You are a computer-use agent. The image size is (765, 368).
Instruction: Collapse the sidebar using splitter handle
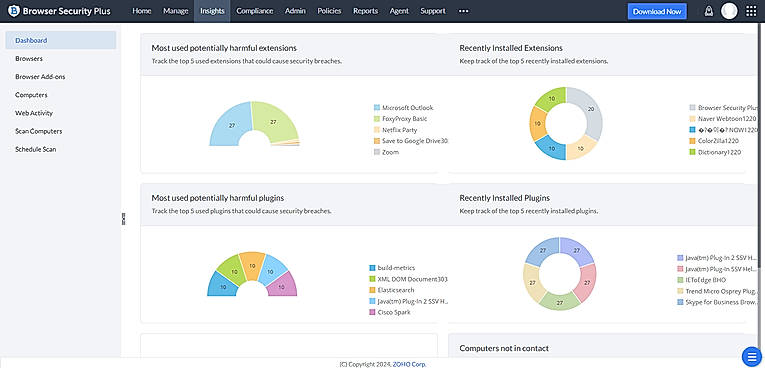123,219
